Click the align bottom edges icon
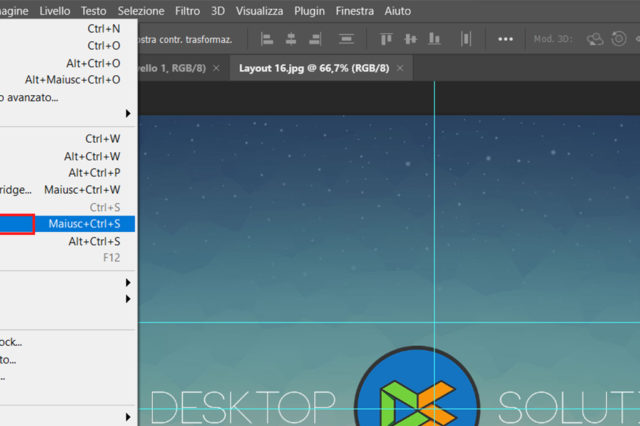The height and width of the screenshot is (426, 640). [x=434, y=39]
